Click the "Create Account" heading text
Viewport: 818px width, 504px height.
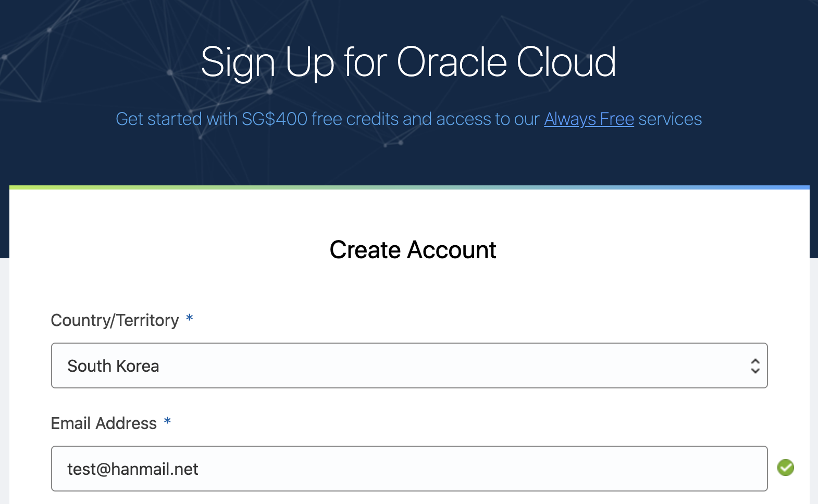(413, 250)
